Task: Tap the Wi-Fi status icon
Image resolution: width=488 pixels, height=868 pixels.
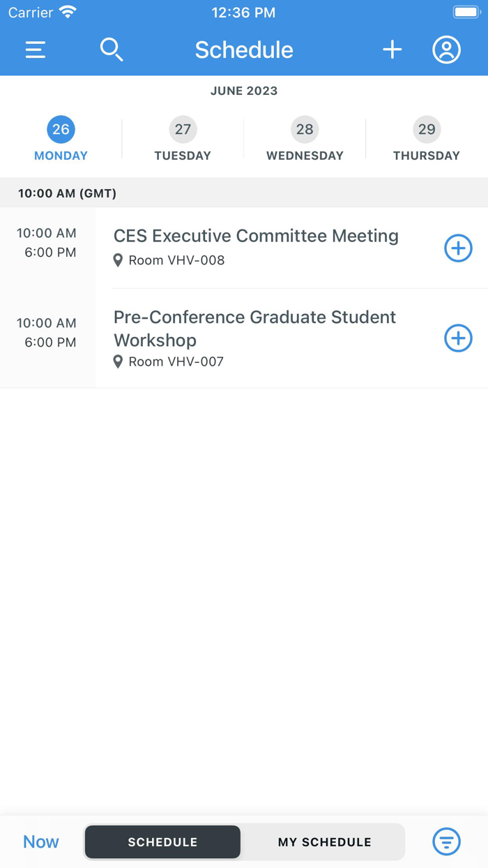Action: (x=68, y=11)
